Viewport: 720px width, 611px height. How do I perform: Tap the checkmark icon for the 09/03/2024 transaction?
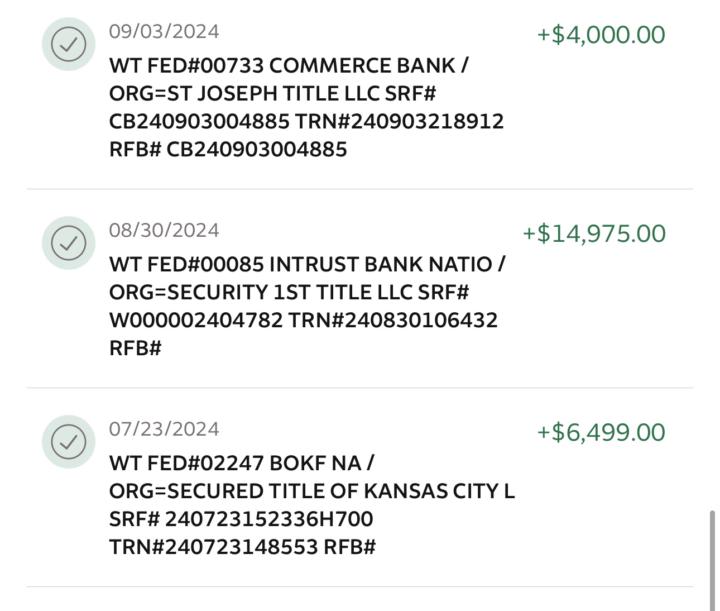(68, 44)
